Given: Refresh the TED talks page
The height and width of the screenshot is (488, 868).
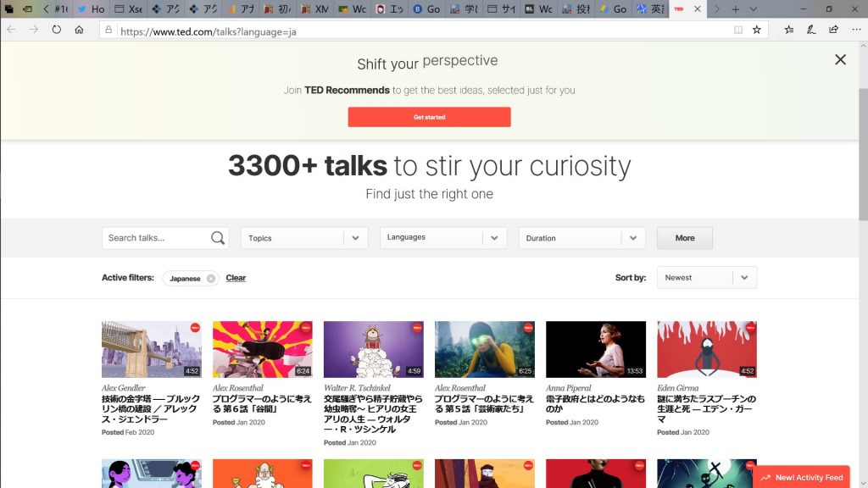Looking at the screenshot, I should tap(57, 30).
